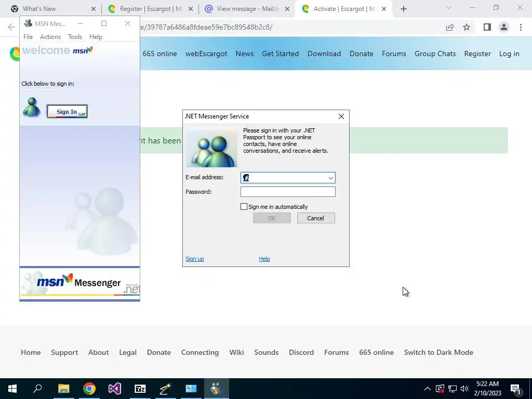The height and width of the screenshot is (399, 532).
Task: Click the volume speaker tray icon
Action: point(464,389)
